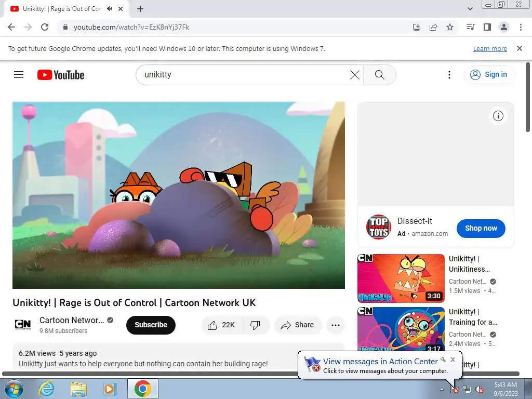Viewport: 532px width, 399px height.
Task: Click the page vertical scrollbar
Action: (x=528, y=97)
